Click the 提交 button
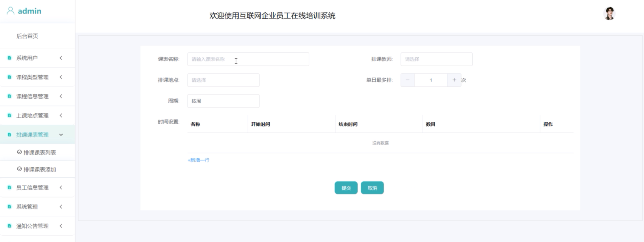This screenshot has height=242, width=644. [x=346, y=188]
